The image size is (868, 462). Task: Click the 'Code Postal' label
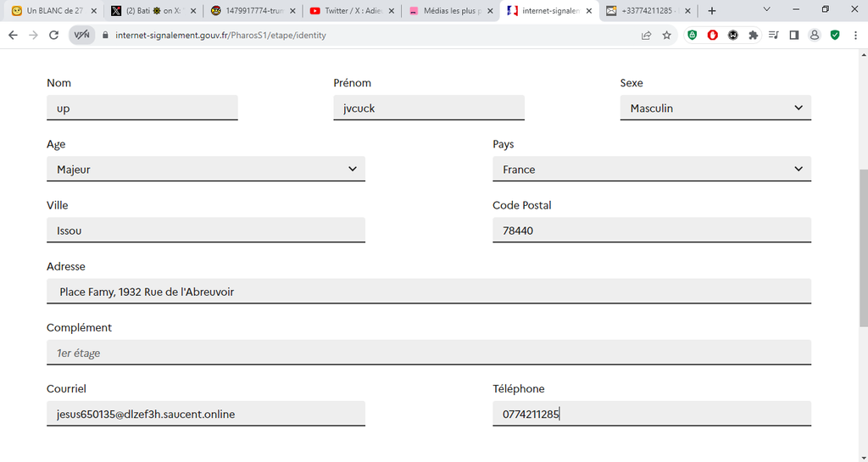click(522, 205)
